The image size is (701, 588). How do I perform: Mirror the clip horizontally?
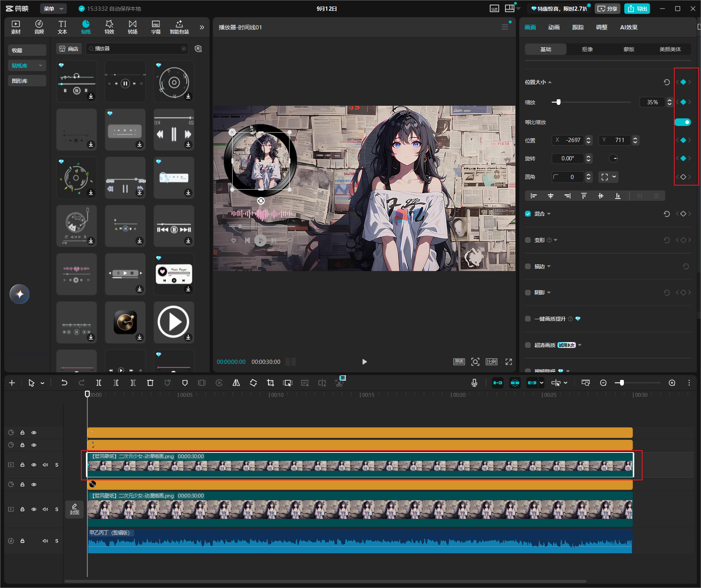tap(236, 383)
